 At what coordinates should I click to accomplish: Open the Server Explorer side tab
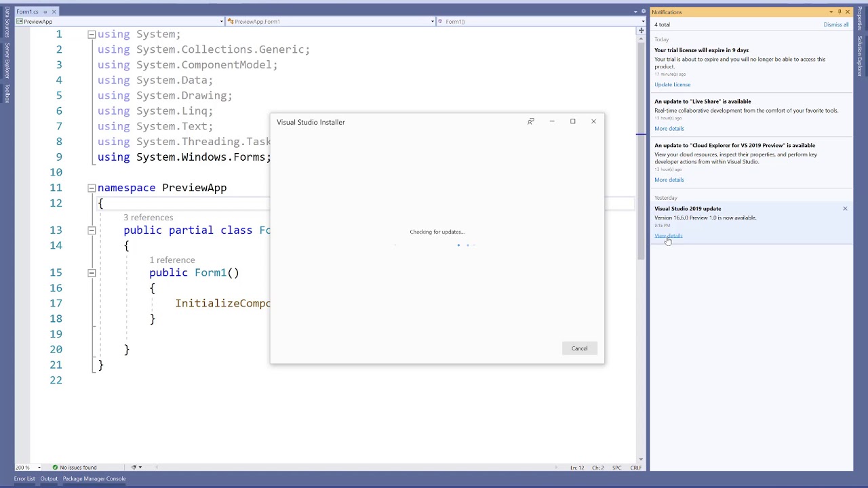pos(7,61)
